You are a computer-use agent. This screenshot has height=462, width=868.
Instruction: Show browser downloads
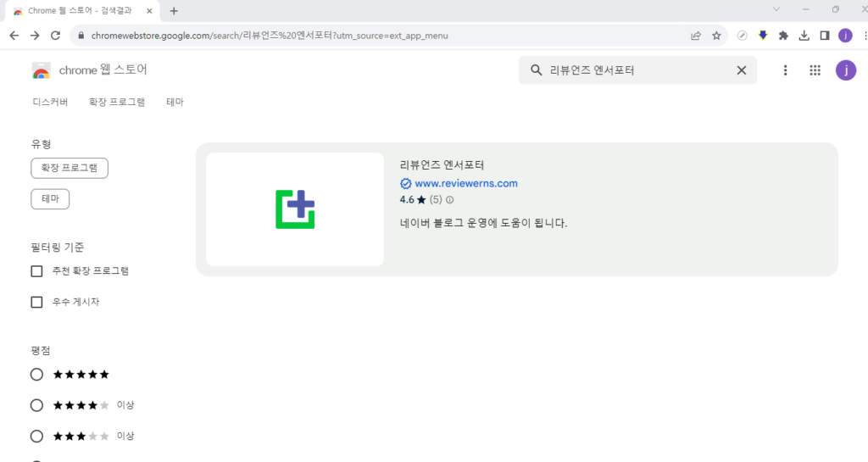[804, 36]
